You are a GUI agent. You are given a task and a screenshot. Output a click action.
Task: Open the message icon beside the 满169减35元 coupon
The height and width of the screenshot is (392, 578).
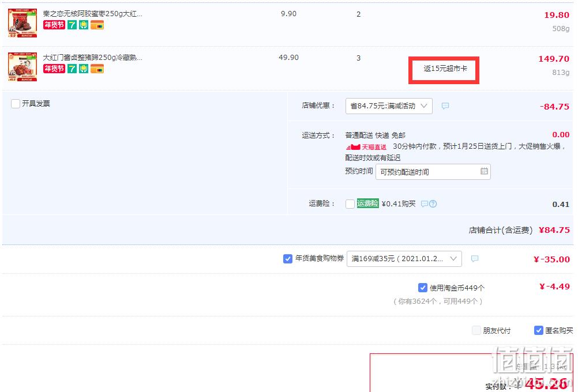tap(475, 259)
